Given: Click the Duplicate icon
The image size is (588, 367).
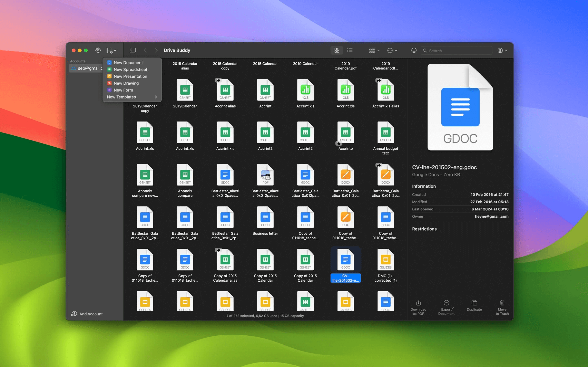Looking at the screenshot, I should coord(474,303).
